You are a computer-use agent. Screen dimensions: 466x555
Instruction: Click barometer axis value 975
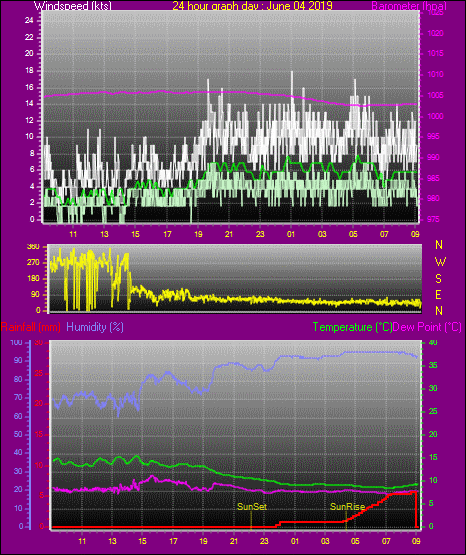click(433, 219)
